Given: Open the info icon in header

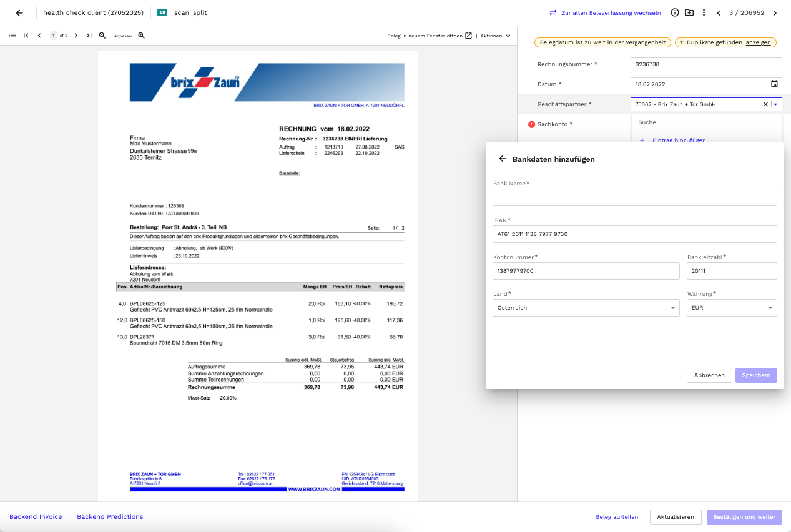Looking at the screenshot, I should (675, 12).
